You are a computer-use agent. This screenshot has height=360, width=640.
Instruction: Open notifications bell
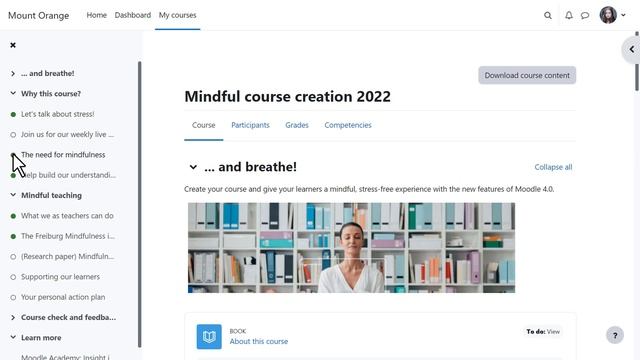coord(569,15)
